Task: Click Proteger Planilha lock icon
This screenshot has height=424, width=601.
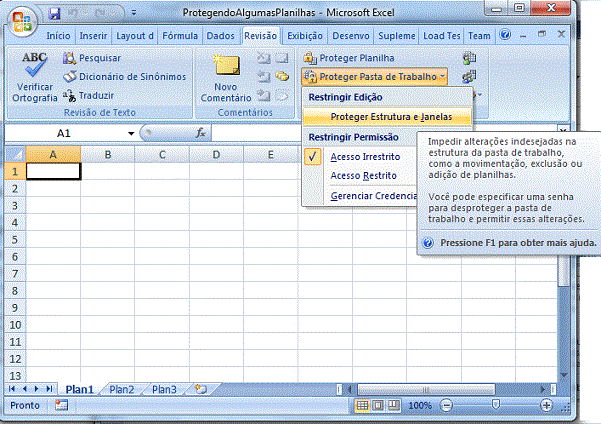Action: (309, 58)
